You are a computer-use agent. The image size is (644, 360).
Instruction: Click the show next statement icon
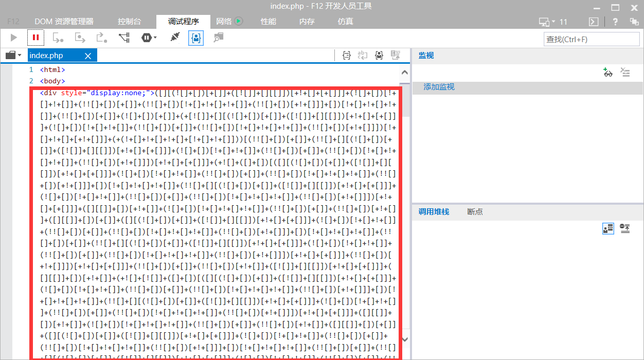pos(625,228)
